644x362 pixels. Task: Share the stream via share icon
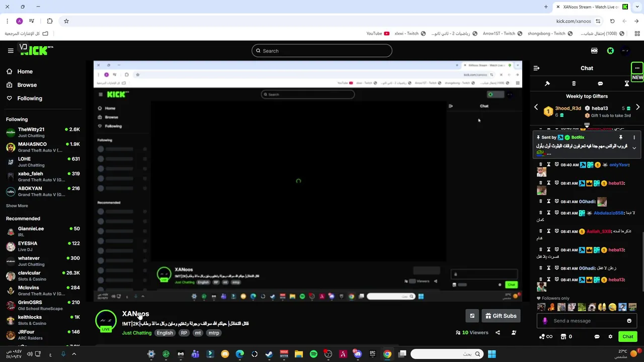(x=498, y=332)
